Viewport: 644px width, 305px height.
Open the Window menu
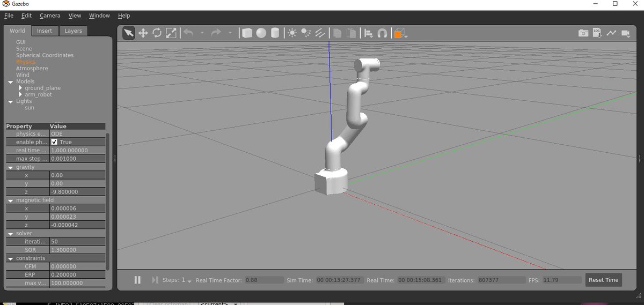[x=99, y=16]
